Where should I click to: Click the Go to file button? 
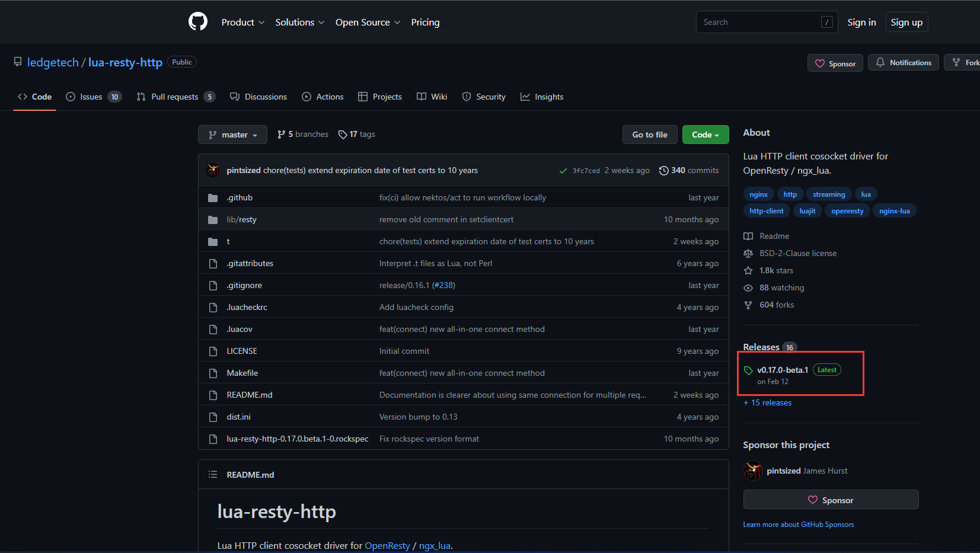[649, 135]
